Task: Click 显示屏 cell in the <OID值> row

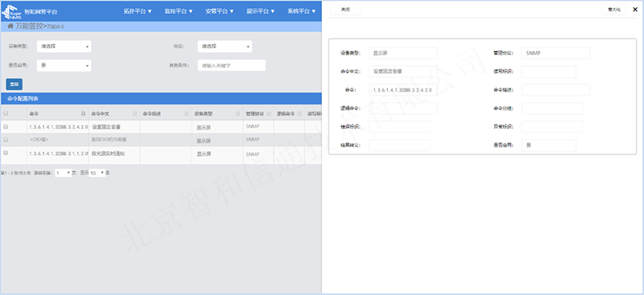Action: point(217,140)
